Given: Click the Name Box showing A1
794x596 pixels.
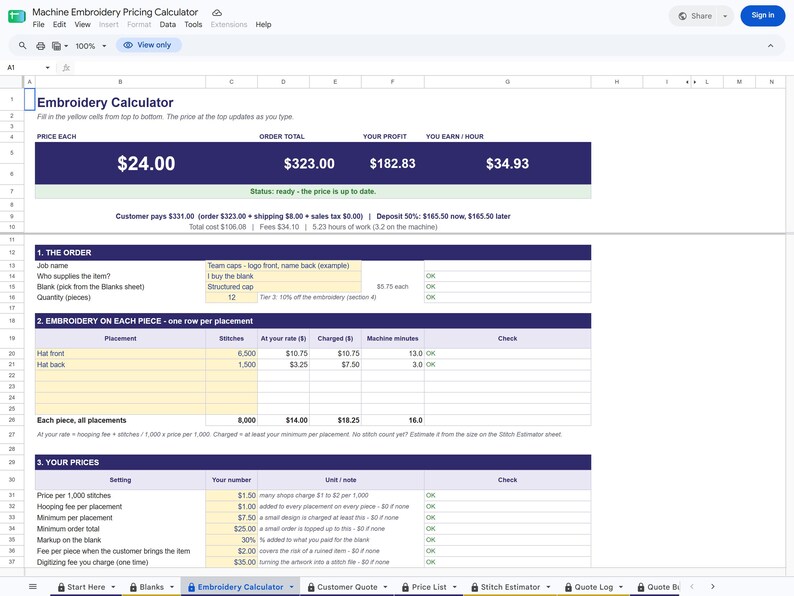Looking at the screenshot, I should click(24, 68).
